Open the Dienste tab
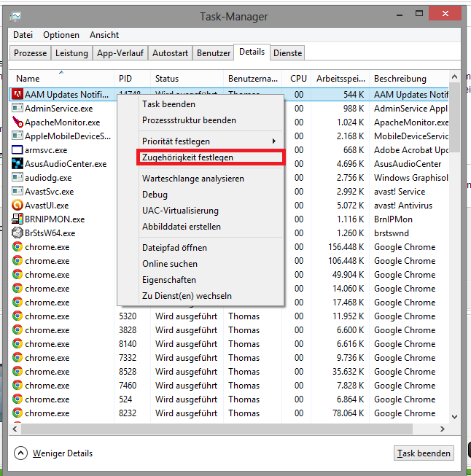This screenshot has width=471, height=476. point(287,53)
